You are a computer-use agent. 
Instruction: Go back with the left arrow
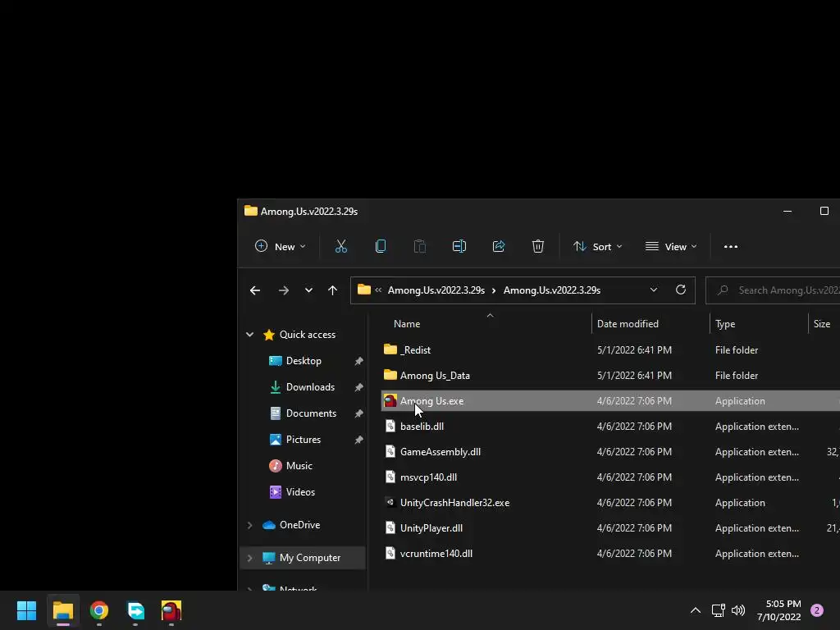[255, 290]
